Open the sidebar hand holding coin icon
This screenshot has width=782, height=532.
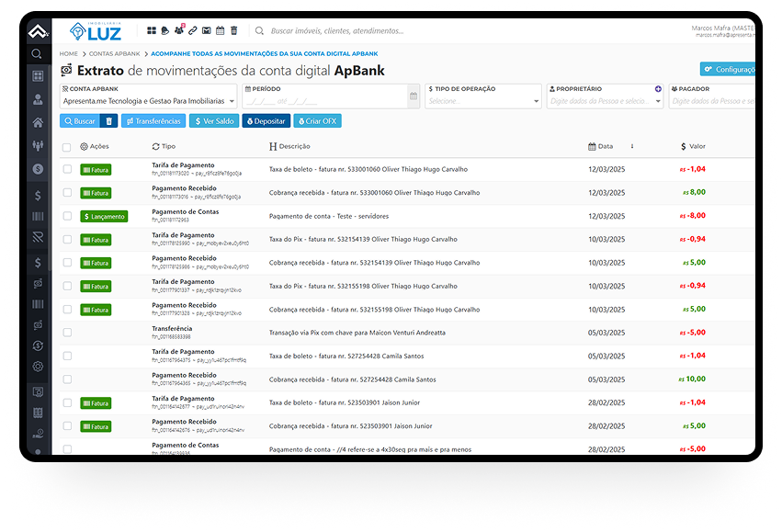(x=38, y=434)
